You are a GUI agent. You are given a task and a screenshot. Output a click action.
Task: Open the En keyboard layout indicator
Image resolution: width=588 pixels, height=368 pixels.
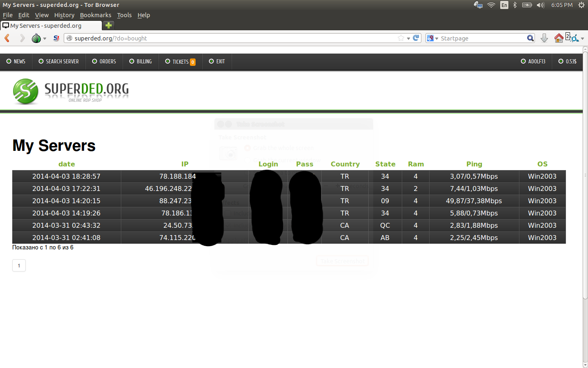tap(504, 5)
